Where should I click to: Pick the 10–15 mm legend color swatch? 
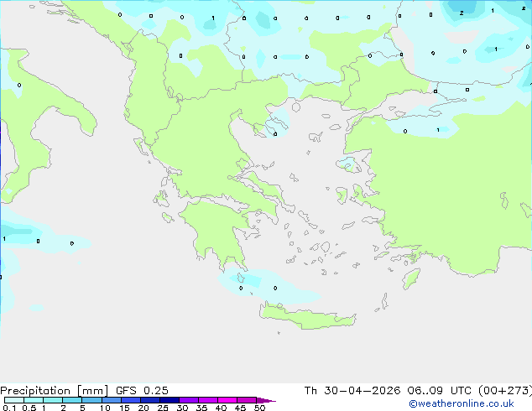111,400
